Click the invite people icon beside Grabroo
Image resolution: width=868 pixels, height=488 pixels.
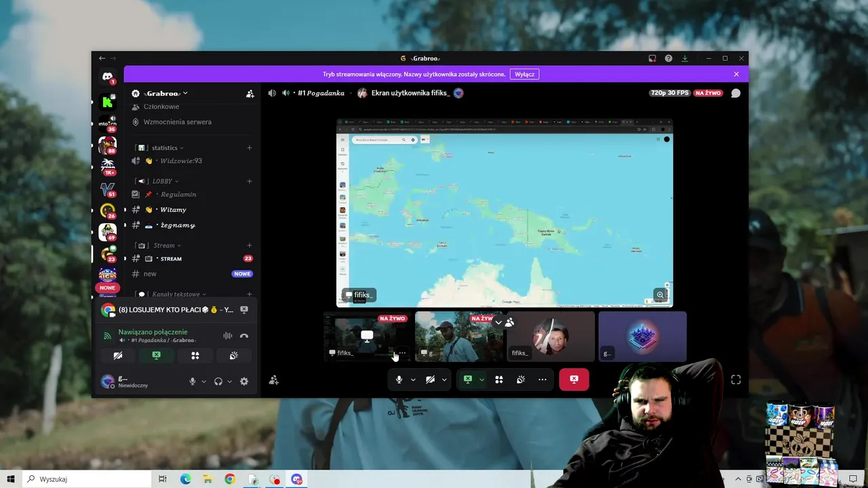[250, 94]
